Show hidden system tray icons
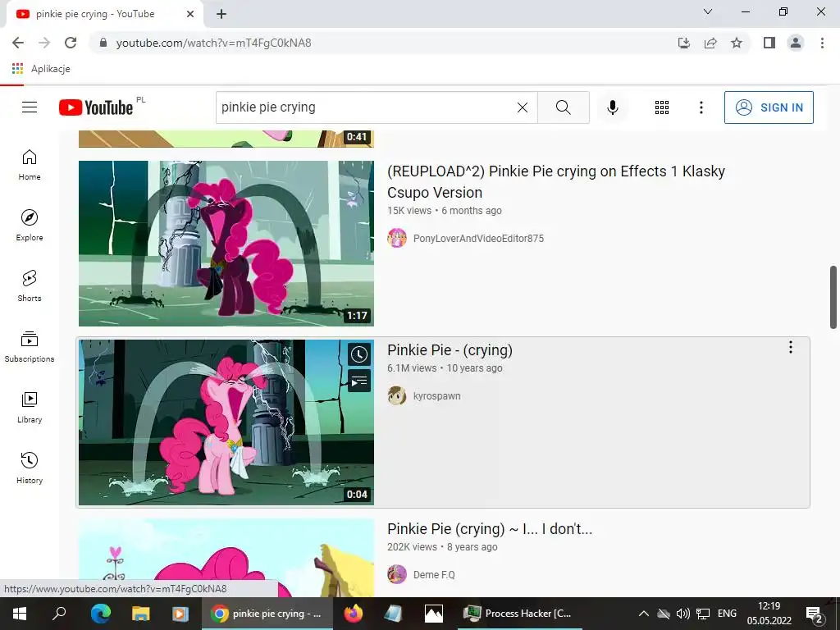Screen dimensions: 840x630 pyautogui.click(x=644, y=614)
